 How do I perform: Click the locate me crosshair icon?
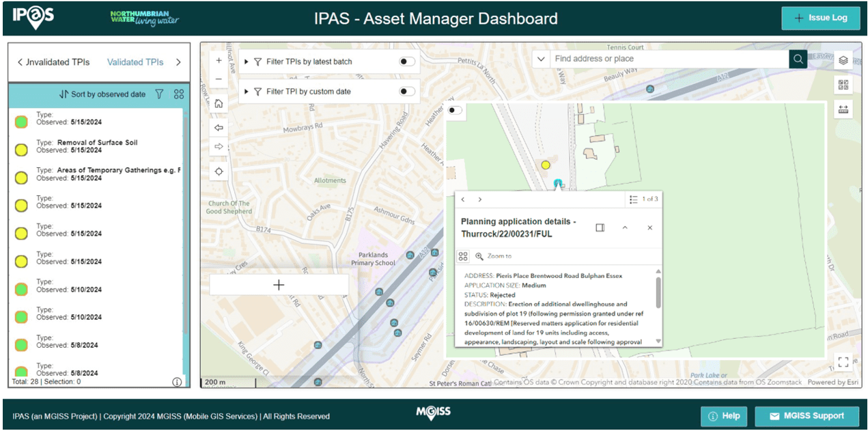tap(219, 171)
